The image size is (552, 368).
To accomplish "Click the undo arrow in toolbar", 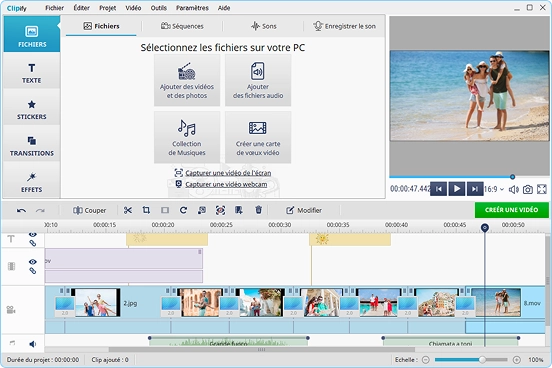I will 21,211.
